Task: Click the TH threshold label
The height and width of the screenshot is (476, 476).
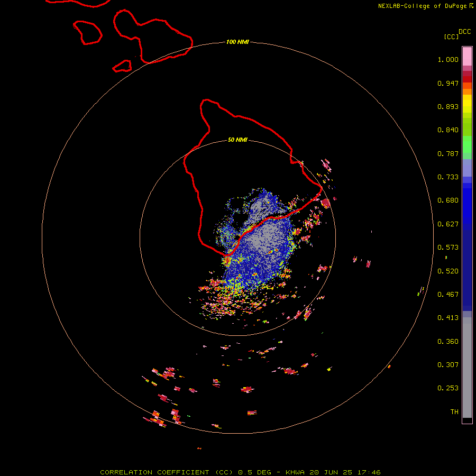Action: click(454, 412)
